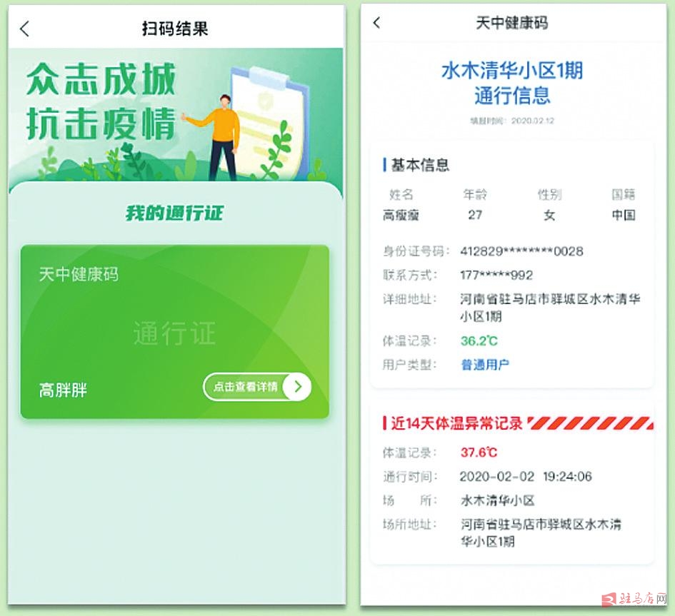Screen dimensions: 675x616
Task: Tap 天中健康码 page title
Action: point(512,23)
